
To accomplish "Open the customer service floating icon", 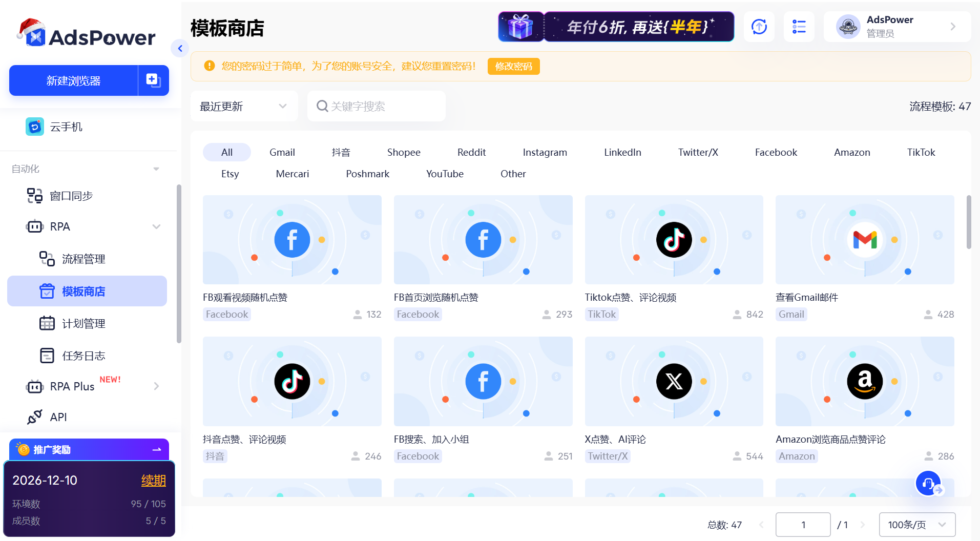I will [x=928, y=483].
